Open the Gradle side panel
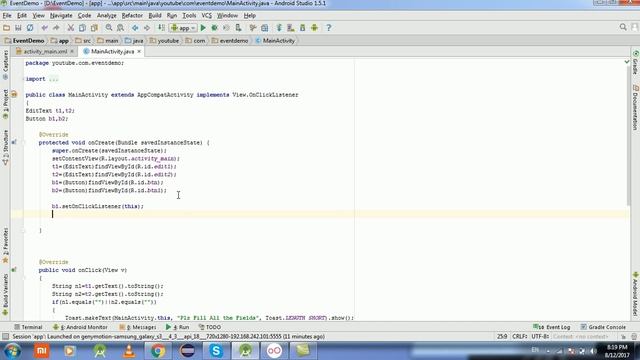The image size is (640, 360). pyautogui.click(x=636, y=63)
